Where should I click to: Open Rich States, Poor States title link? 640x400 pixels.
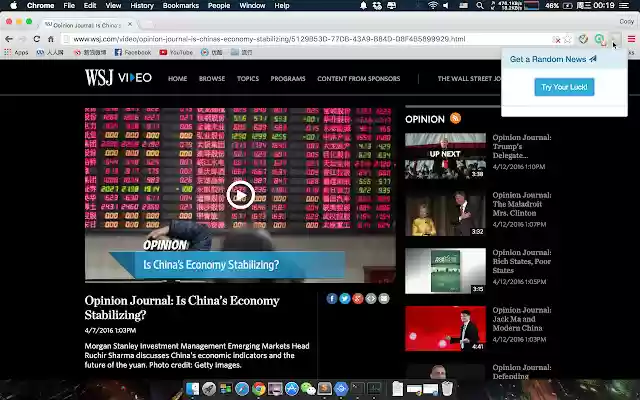(x=522, y=261)
